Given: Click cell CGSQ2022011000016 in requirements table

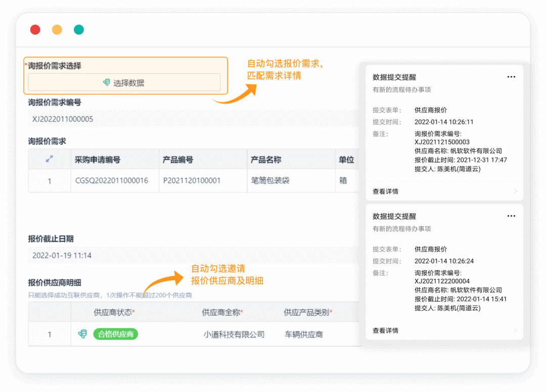Looking at the screenshot, I should coord(111,180).
